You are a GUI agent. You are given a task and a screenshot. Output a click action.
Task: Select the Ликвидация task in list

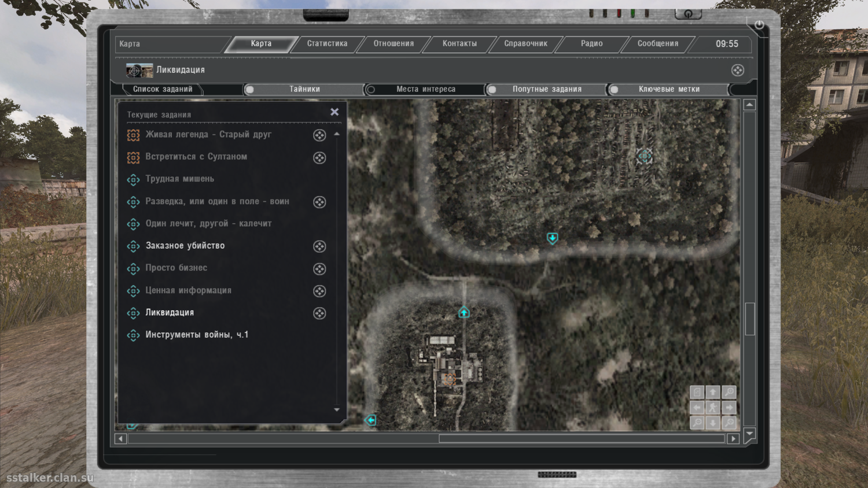(x=170, y=313)
